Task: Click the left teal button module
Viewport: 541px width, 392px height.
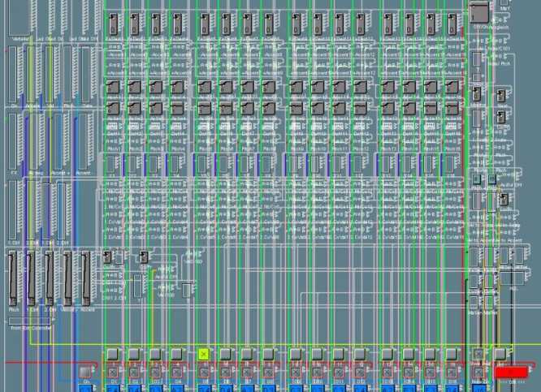Action: [477, 179]
